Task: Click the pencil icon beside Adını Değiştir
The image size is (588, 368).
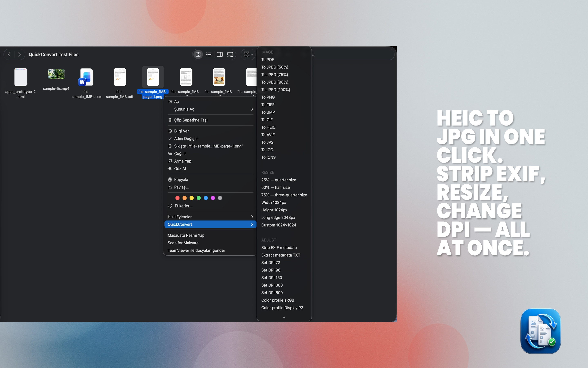Action: [170, 138]
